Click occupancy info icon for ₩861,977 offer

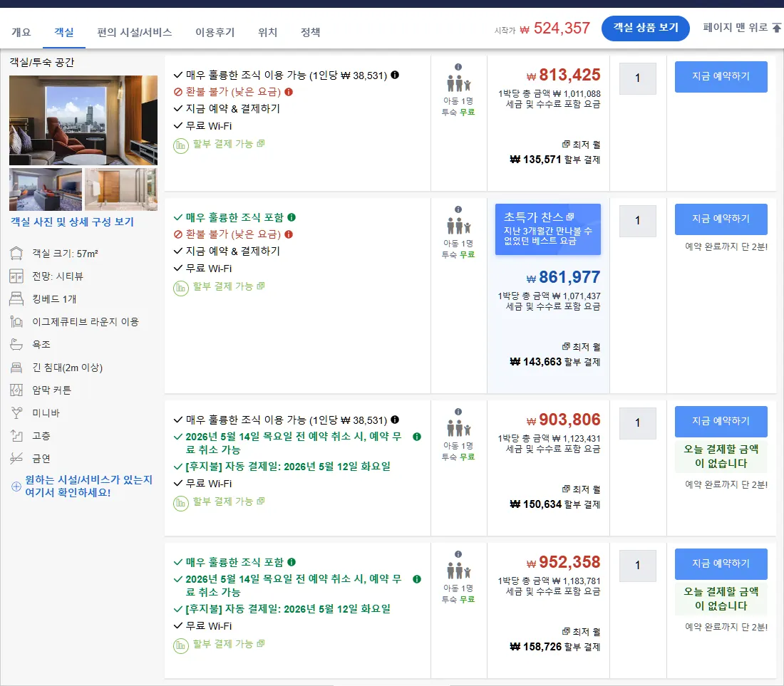coord(458,209)
